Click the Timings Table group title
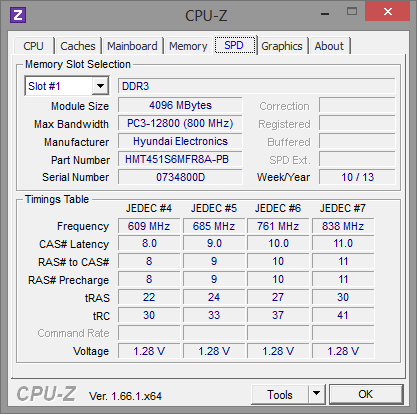 pyautogui.click(x=57, y=199)
